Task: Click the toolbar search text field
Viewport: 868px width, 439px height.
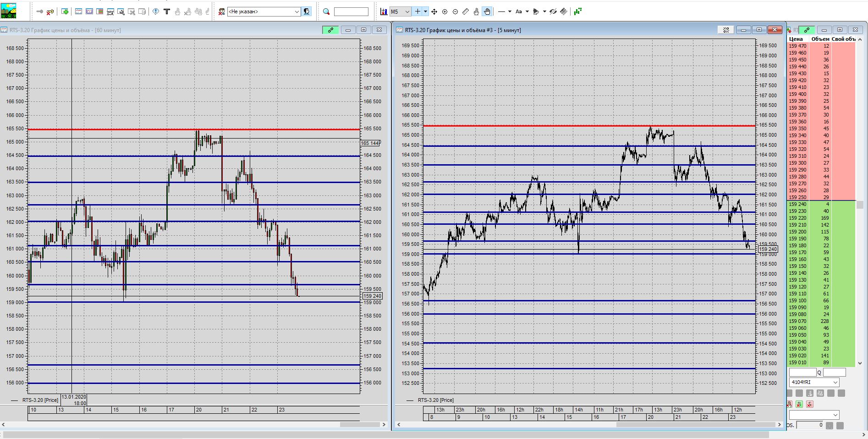Action: point(351,11)
